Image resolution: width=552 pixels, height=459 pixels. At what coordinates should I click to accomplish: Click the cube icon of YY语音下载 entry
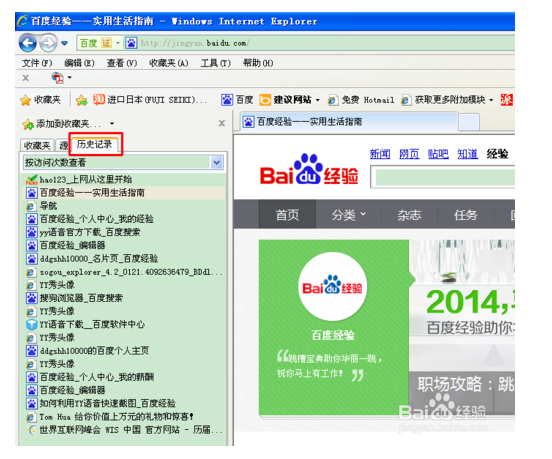32,324
